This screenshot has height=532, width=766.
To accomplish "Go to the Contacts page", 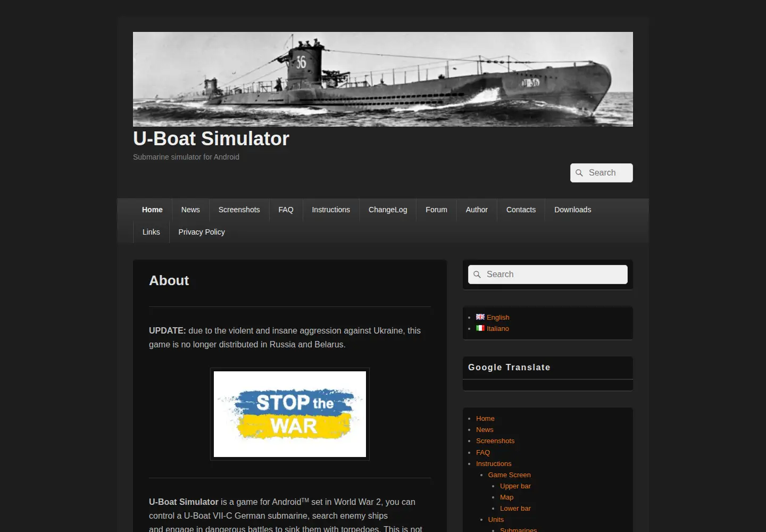I will (521, 210).
